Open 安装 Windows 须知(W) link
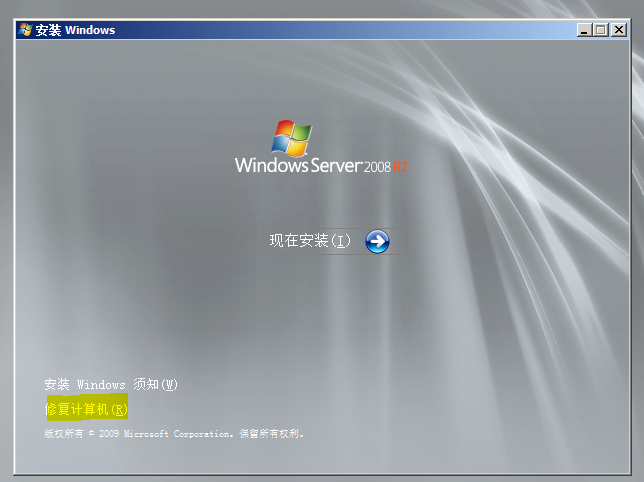Image resolution: width=644 pixels, height=482 pixels. click(x=111, y=384)
